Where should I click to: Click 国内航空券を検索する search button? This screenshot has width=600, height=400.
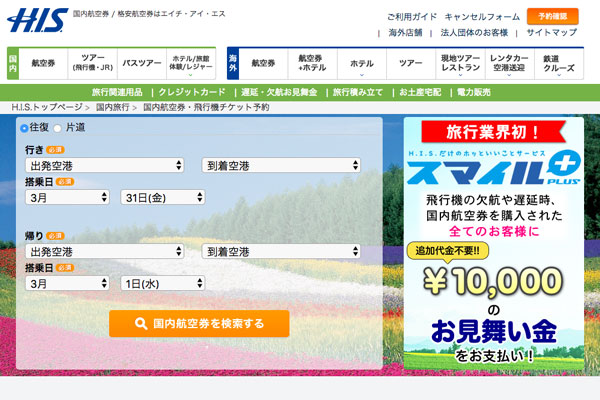point(199,324)
